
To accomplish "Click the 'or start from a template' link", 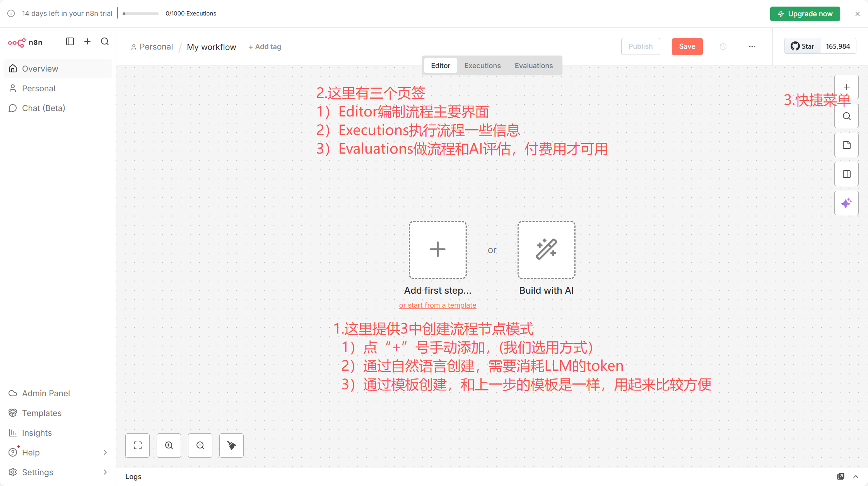I will tap(437, 305).
